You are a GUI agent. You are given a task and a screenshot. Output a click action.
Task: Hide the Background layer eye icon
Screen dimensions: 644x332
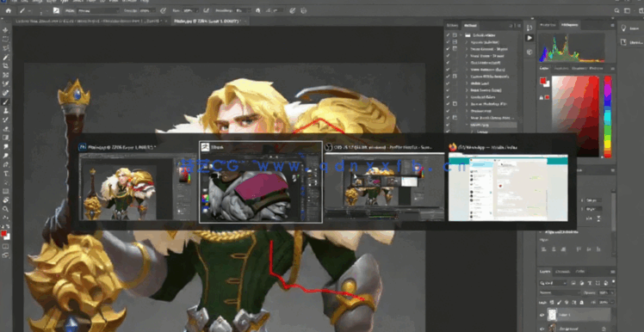pos(542,329)
